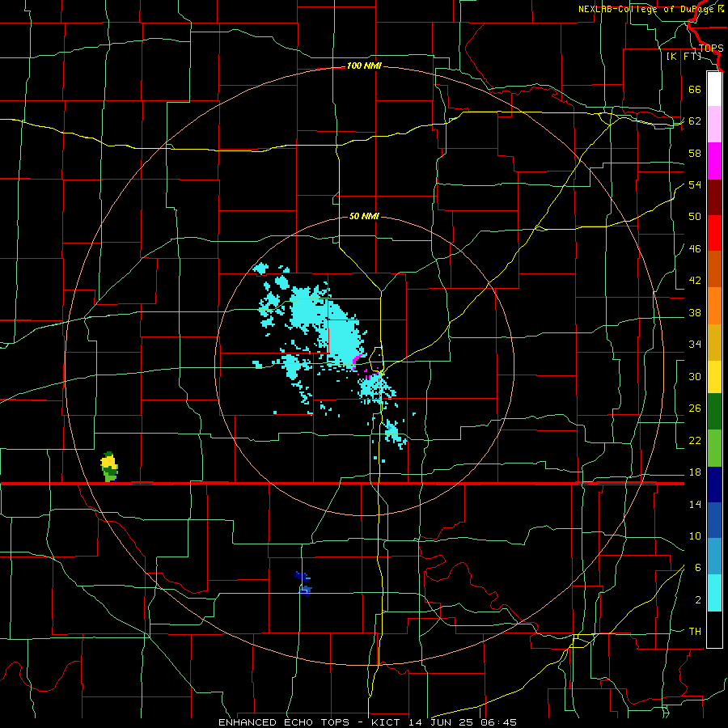Click the "58" legend value
Viewport: 728px width, 728px height.
(695, 153)
